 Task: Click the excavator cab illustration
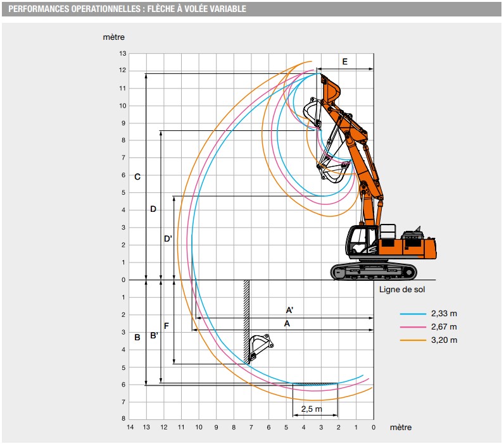pyautogui.click(x=362, y=242)
